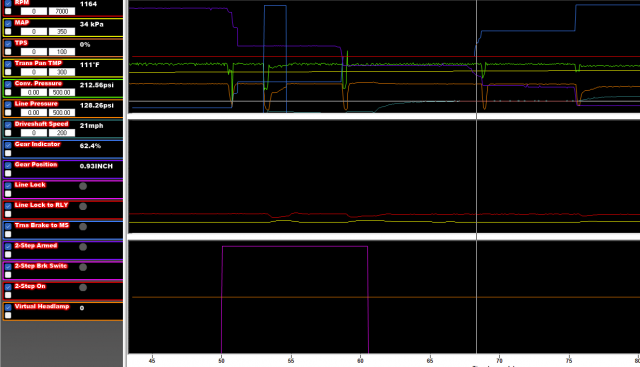Click the Conv. Pressure maximum field 500.00
The height and width of the screenshot is (367, 640).
point(62,92)
